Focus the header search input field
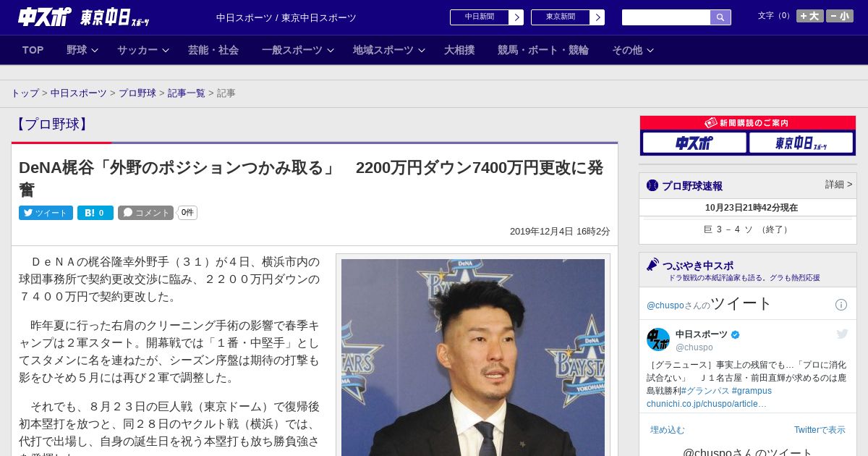Screen dimensions: 868x456 pos(666,17)
